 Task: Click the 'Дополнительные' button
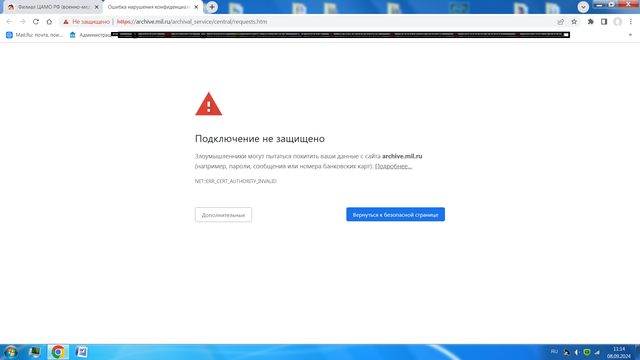point(223,215)
